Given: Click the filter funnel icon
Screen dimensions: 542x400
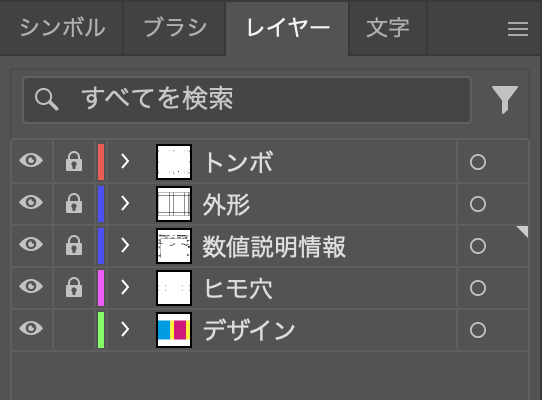Looking at the screenshot, I should click(x=505, y=100).
